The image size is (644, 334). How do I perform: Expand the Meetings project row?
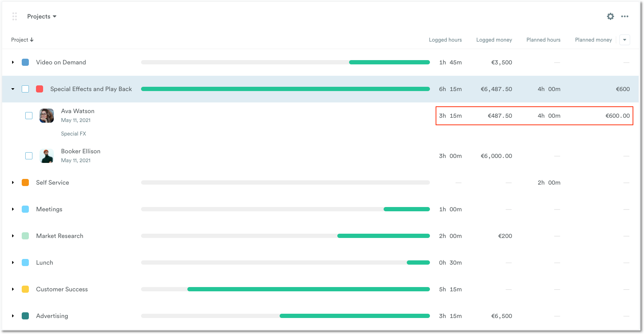pos(13,209)
